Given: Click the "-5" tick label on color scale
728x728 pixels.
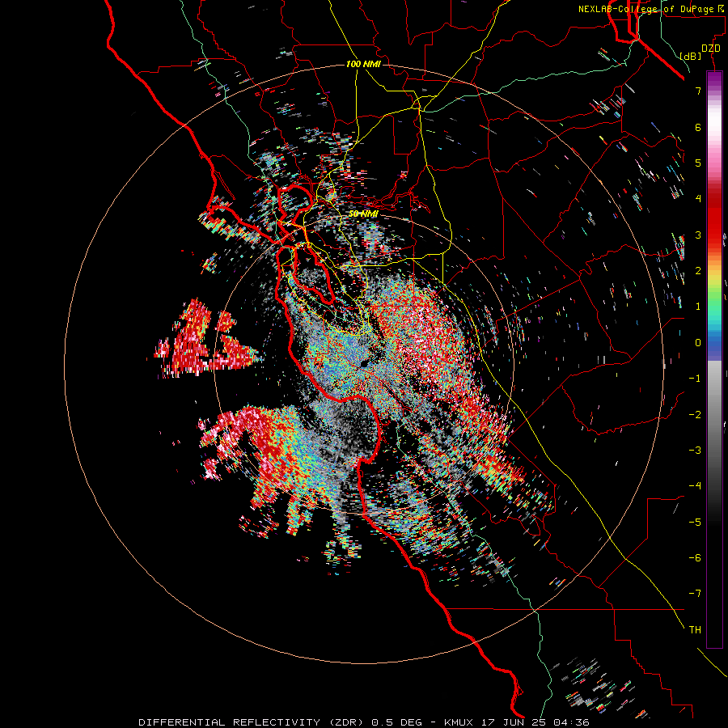Looking at the screenshot, I should [x=695, y=523].
